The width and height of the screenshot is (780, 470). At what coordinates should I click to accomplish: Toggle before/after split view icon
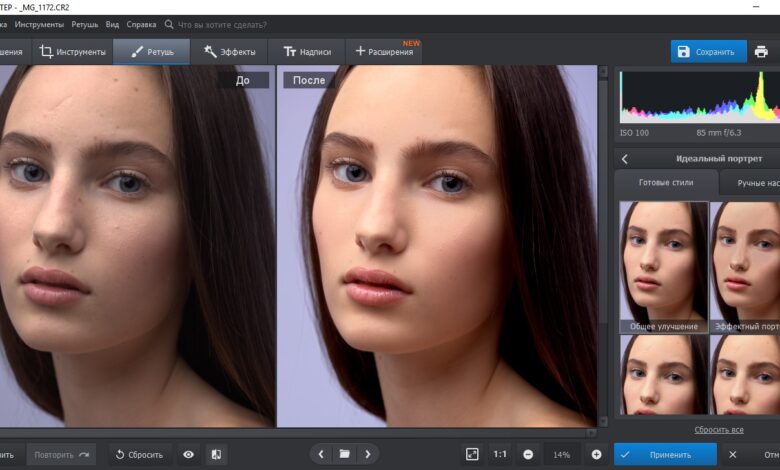pos(215,454)
